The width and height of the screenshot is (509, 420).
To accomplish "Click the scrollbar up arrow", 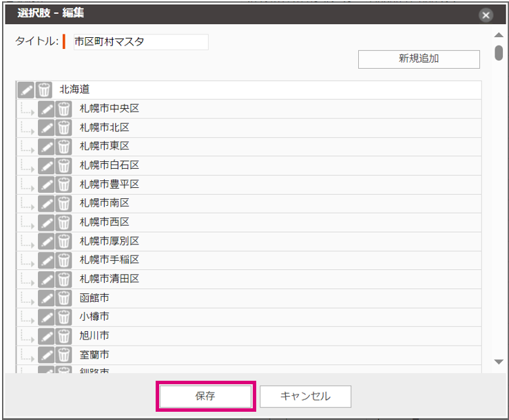I will (x=499, y=35).
